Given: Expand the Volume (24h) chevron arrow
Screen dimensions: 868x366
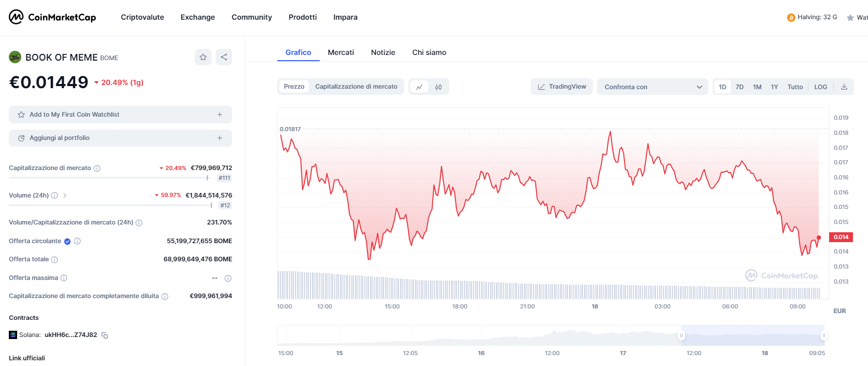Looking at the screenshot, I should pyautogui.click(x=65, y=195).
